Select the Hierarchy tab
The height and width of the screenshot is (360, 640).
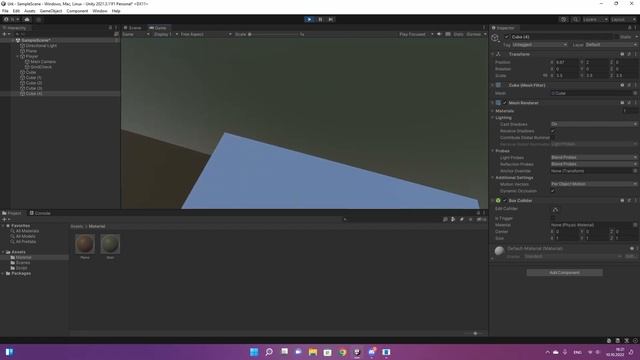(x=15, y=28)
